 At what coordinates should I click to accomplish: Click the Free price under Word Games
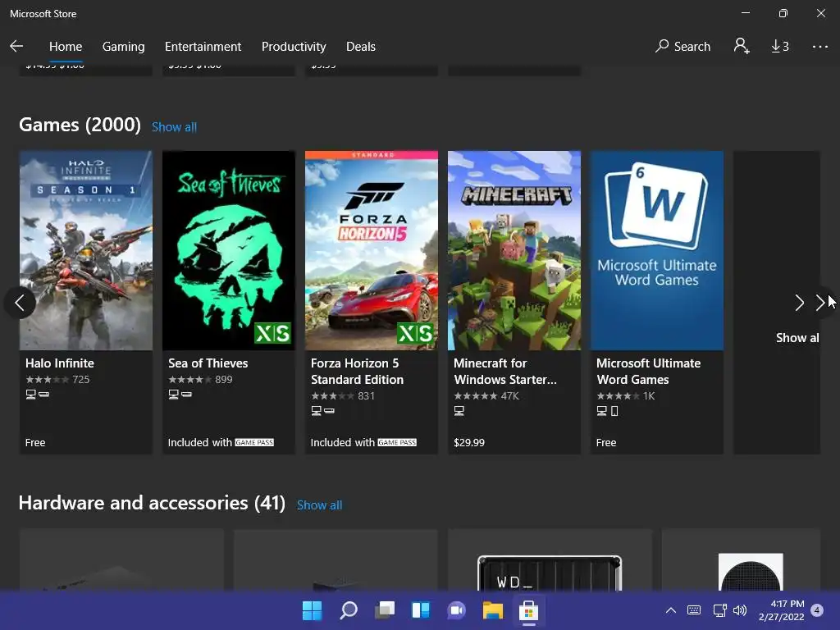coord(606,442)
